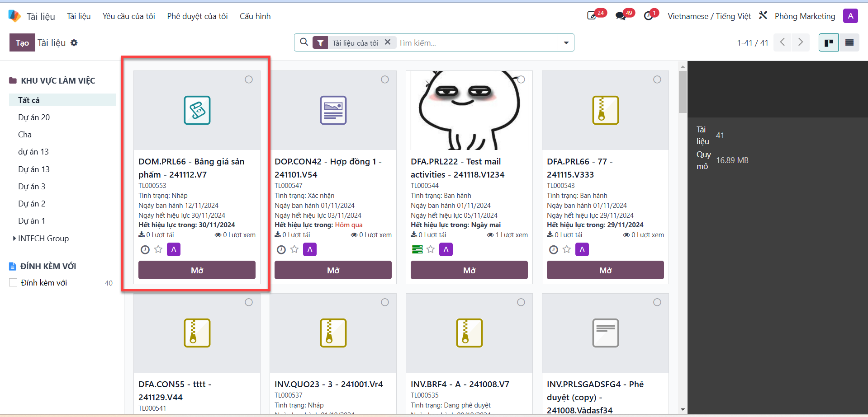Go to the previous page of documents
Image resolution: width=868 pixels, height=417 pixels.
(783, 42)
